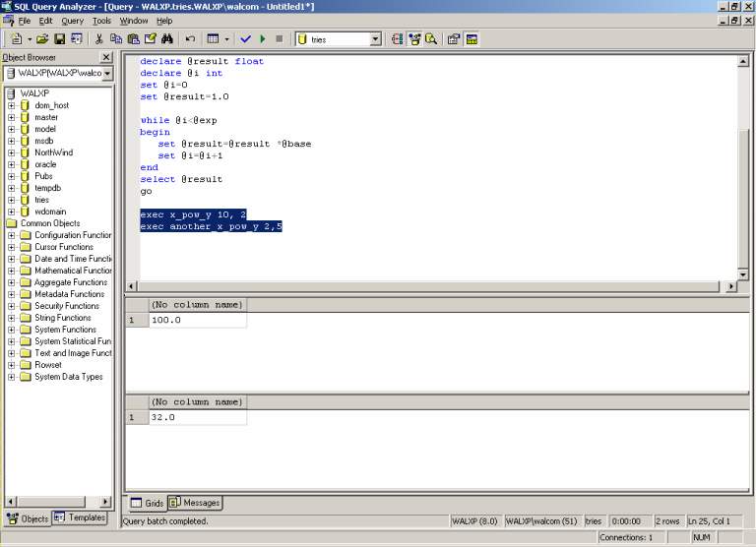756x547 pixels.
Task: Toggle the Object Browser toolbar icon
Action: (414, 39)
